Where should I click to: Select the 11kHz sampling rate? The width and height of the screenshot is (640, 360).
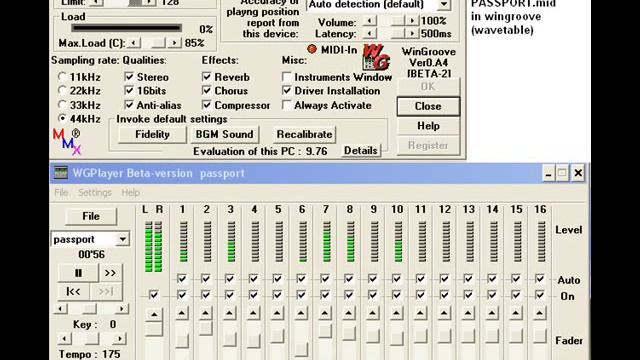(x=62, y=76)
